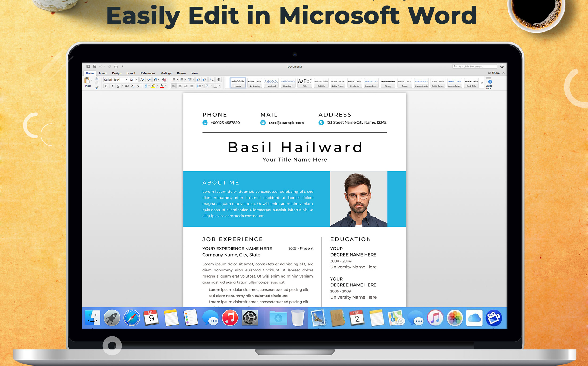
Task: Open the Review ribbon tab
Action: click(x=181, y=73)
